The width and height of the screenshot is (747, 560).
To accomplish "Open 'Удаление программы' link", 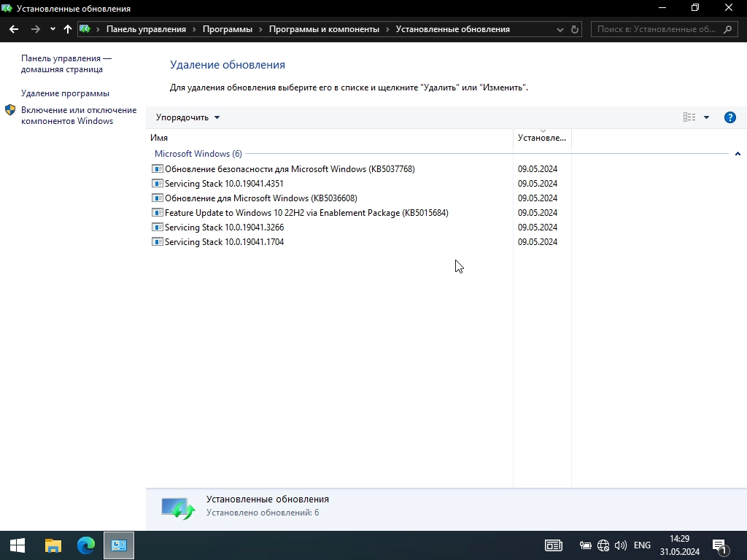I will pyautogui.click(x=65, y=93).
